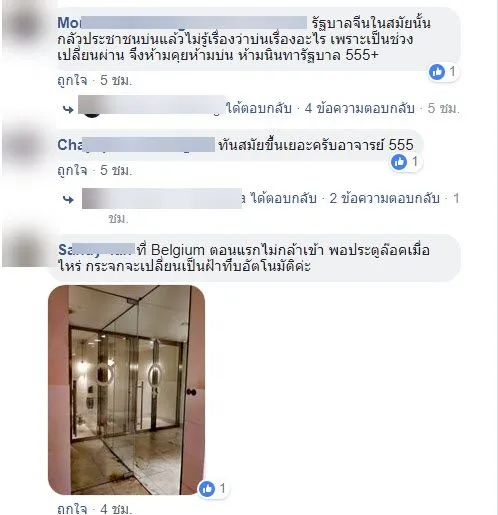Click ถูกใจ under the ทันสมัยขึ้นเยอะ comment
498x515 pixels.
72,170
